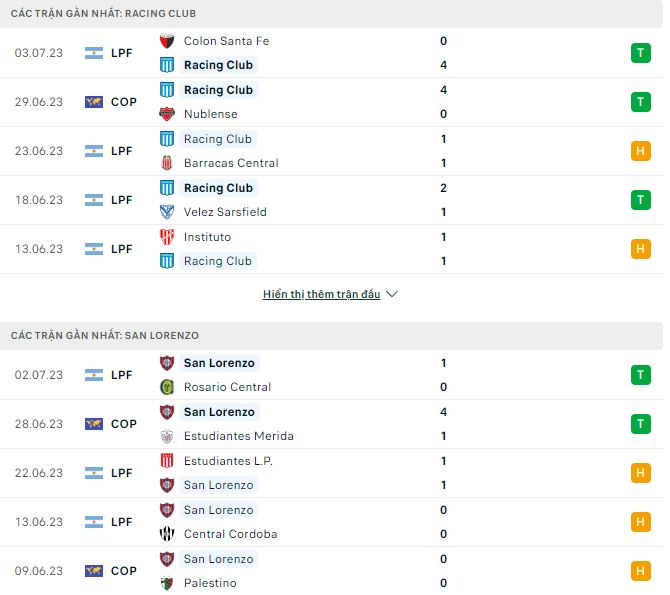670x595 pixels.
Task: Open the Rosario Central team name link
Action: pyautogui.click(x=227, y=387)
